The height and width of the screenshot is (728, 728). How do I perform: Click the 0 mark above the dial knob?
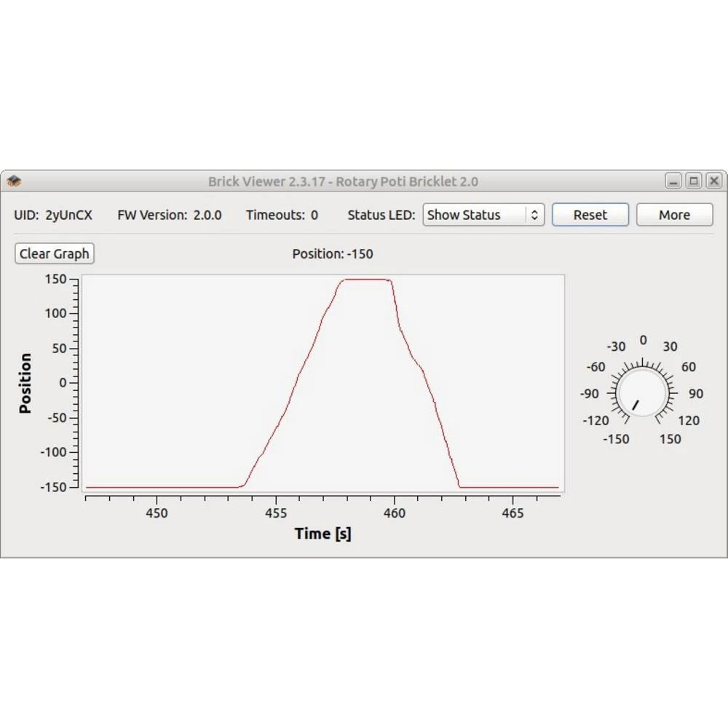[x=642, y=340]
